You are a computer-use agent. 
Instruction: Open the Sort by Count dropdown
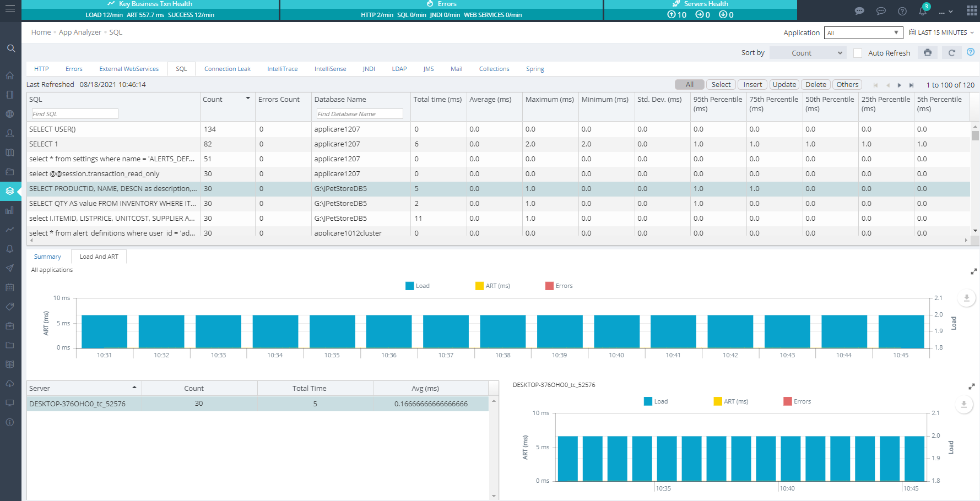point(808,53)
